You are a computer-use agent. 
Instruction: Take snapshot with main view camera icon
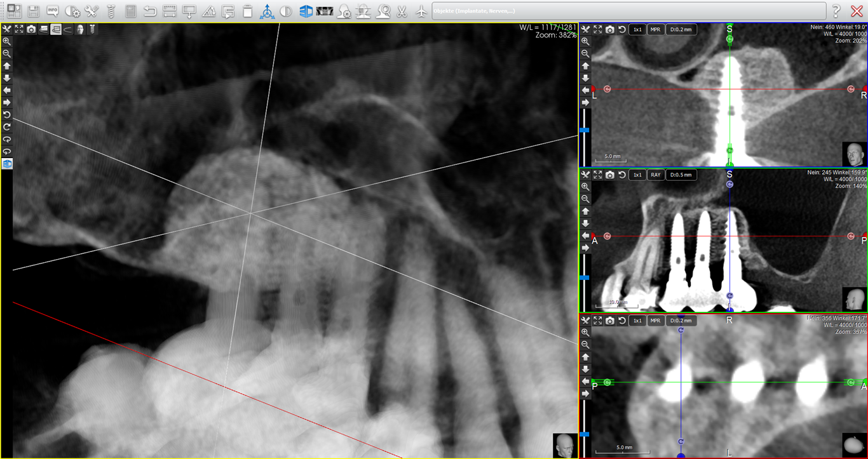coord(32,29)
